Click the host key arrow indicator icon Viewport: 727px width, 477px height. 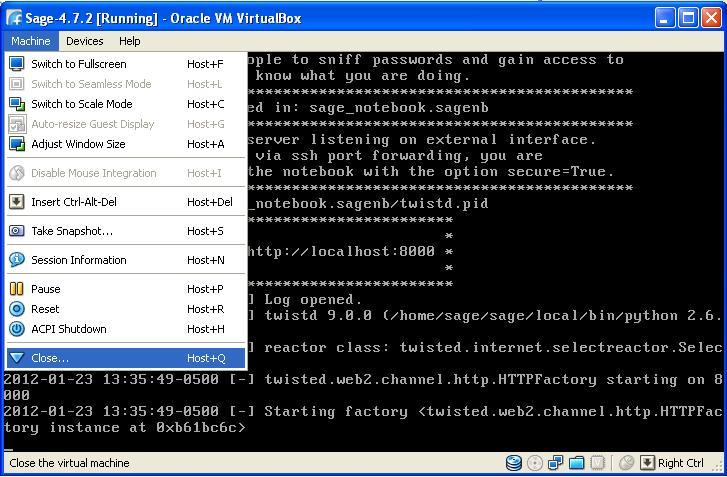647,463
